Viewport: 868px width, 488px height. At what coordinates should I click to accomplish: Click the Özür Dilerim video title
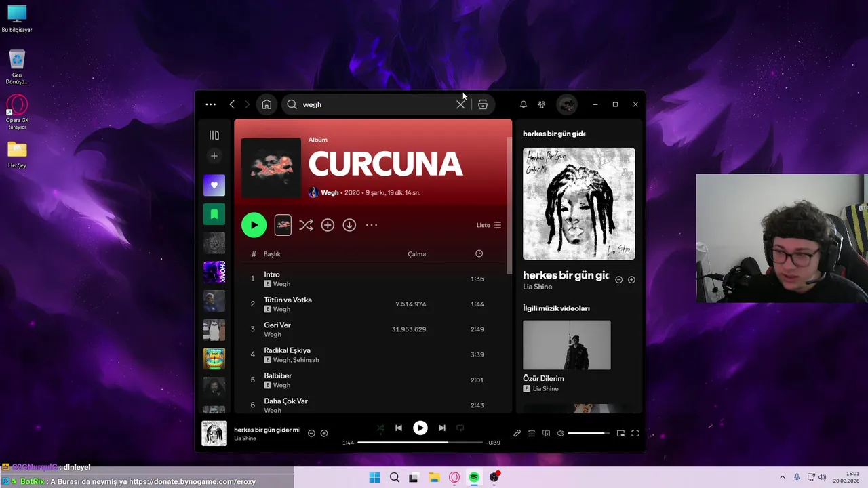pyautogui.click(x=543, y=378)
